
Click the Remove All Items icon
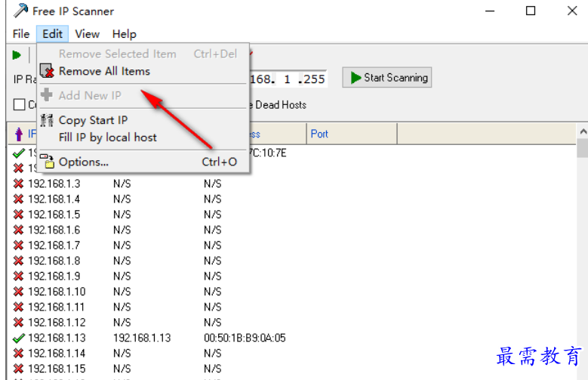(x=47, y=70)
